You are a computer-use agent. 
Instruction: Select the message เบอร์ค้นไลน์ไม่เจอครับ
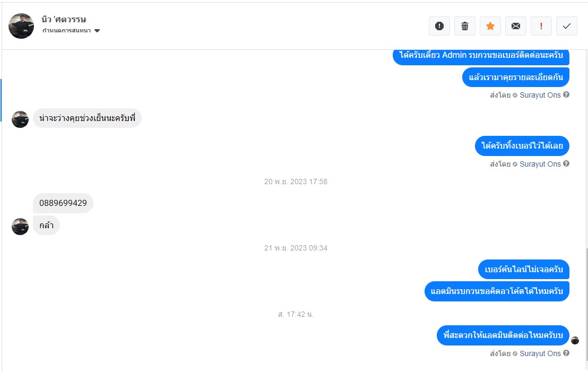point(524,269)
